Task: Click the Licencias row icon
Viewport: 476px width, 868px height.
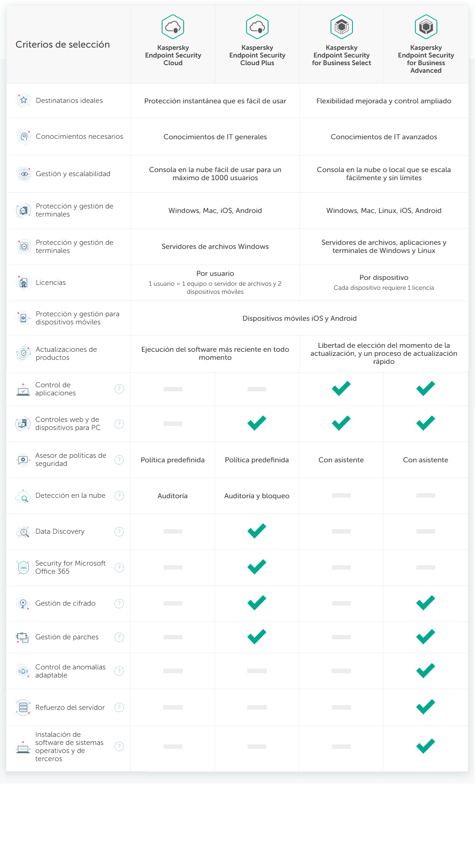Action: coord(23,283)
